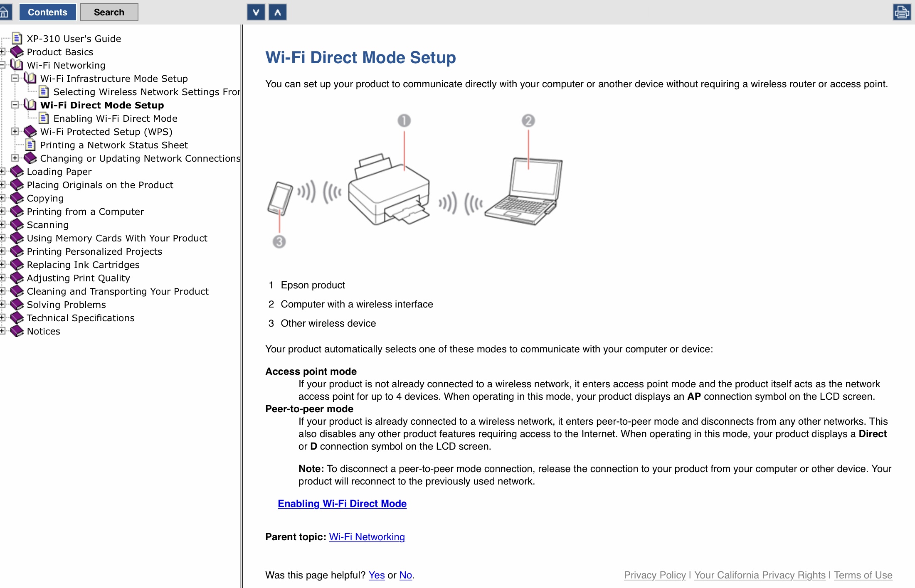Click the Printing from a Computer book icon
915x588 pixels.
click(x=17, y=211)
